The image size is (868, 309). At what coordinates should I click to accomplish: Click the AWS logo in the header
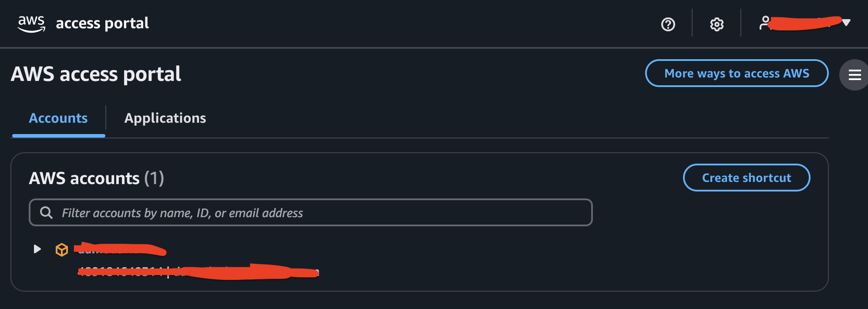point(31,24)
